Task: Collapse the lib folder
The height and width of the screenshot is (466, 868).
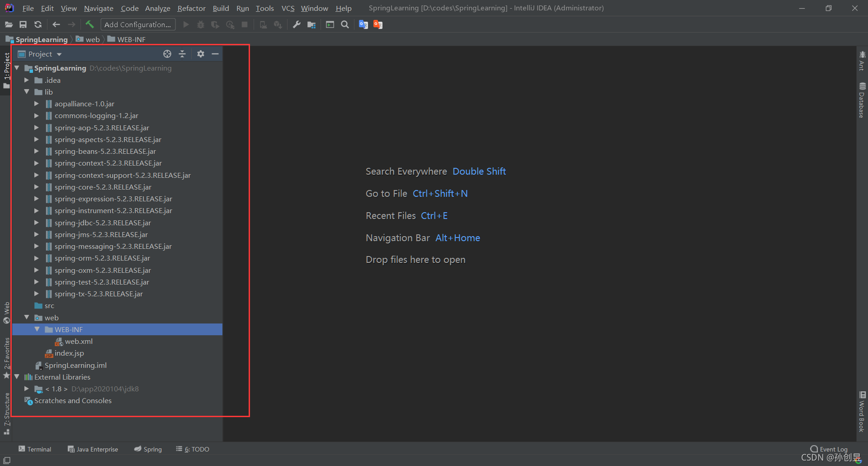Action: (x=27, y=92)
